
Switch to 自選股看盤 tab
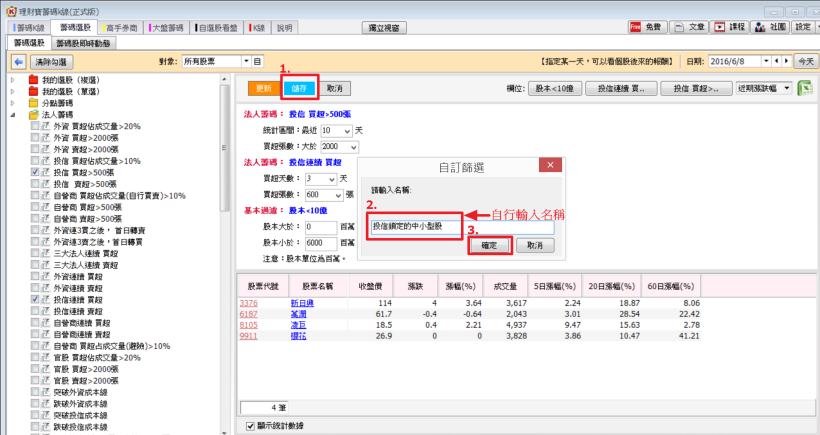[x=216, y=28]
